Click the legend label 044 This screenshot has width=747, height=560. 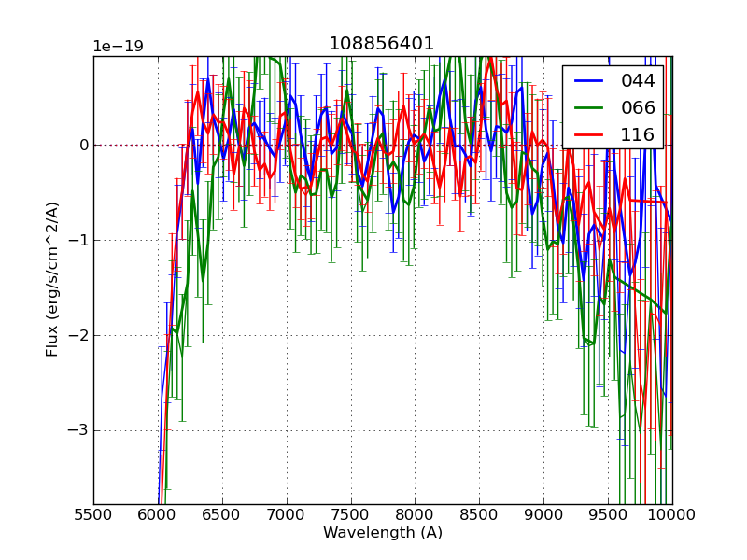coord(638,81)
